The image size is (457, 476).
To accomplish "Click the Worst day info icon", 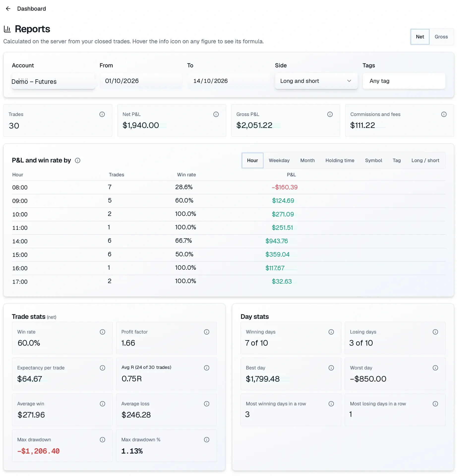I will [x=435, y=368].
